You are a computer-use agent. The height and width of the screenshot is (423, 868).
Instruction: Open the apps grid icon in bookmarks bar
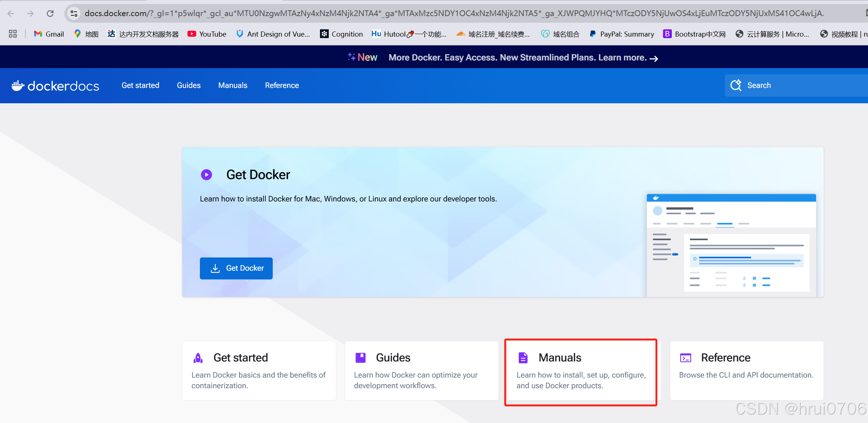(x=13, y=34)
